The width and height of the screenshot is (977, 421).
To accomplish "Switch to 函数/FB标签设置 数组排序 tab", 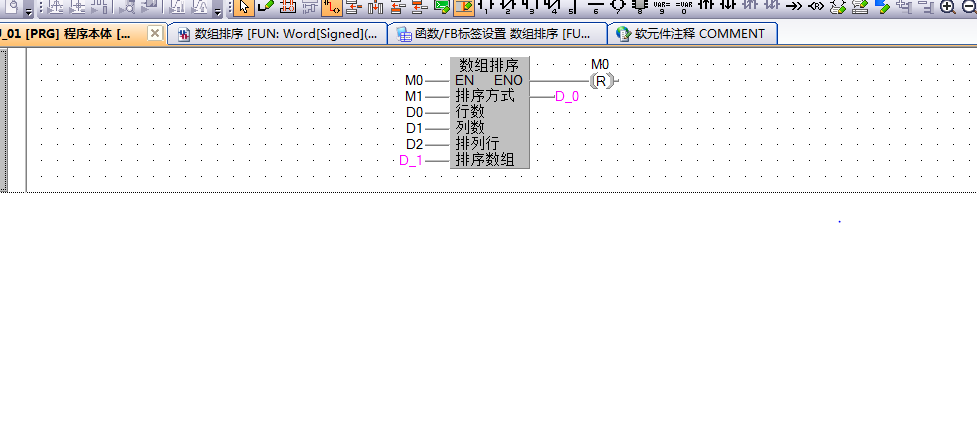I will pyautogui.click(x=497, y=34).
